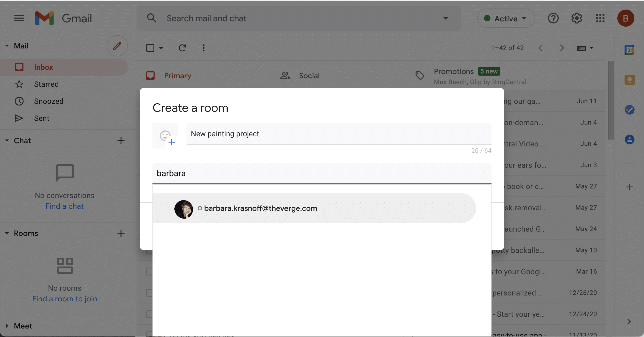Open the Contacts side panel icon

pos(629,139)
